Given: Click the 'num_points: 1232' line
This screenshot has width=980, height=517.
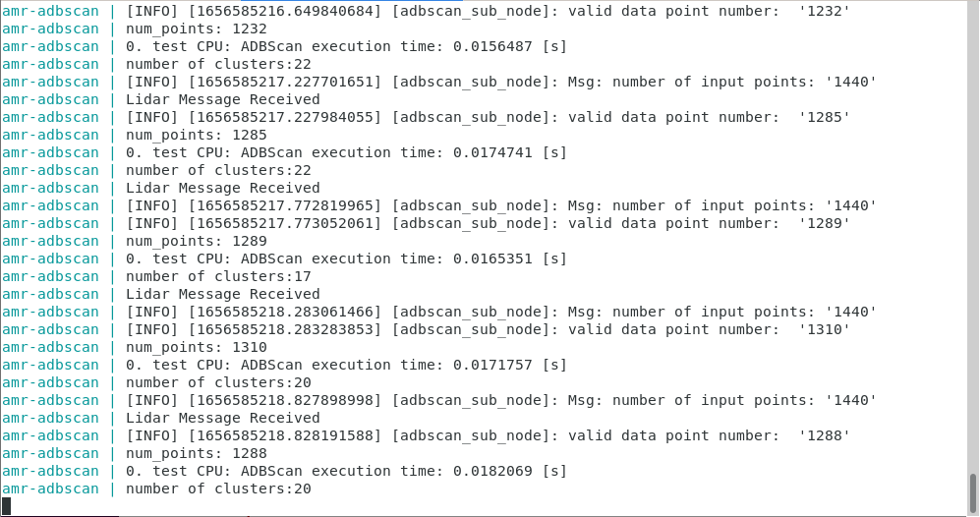Looking at the screenshot, I should pos(196,29).
